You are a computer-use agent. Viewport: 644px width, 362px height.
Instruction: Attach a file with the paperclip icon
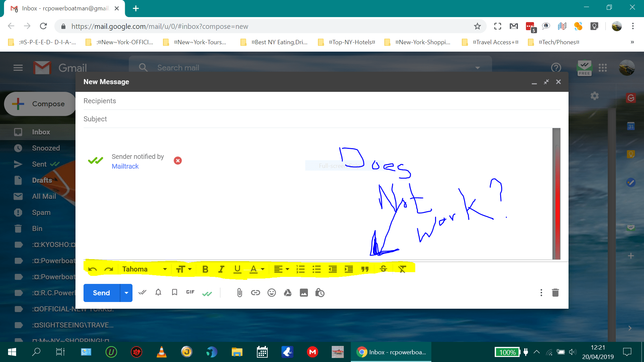point(239,293)
